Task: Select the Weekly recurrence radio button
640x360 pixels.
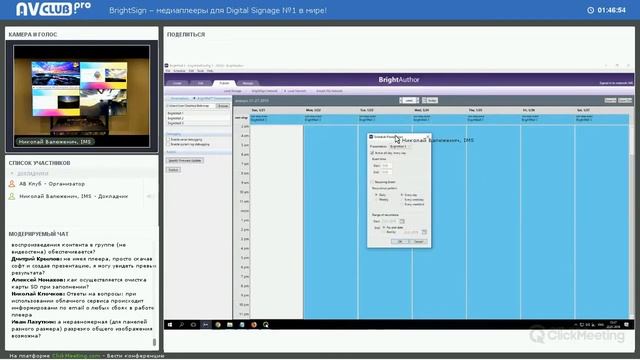Action: click(376, 200)
